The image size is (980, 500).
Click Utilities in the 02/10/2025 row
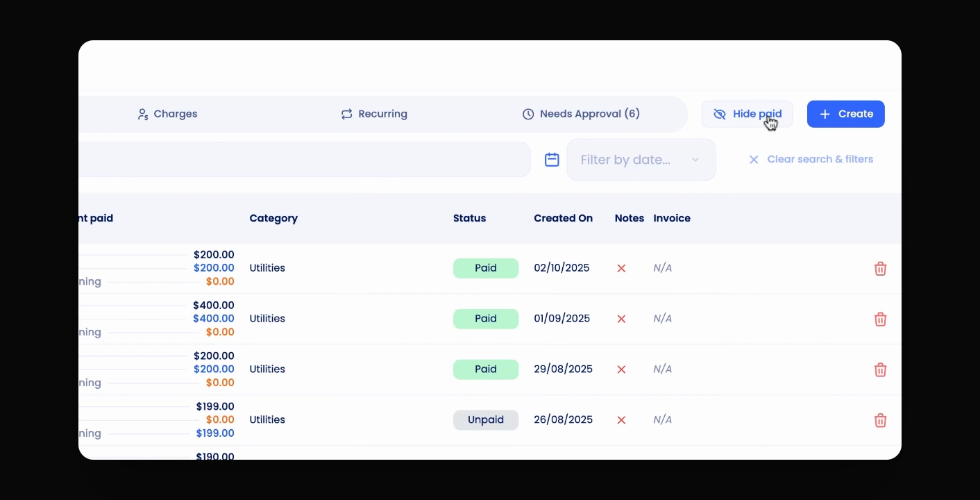267,268
